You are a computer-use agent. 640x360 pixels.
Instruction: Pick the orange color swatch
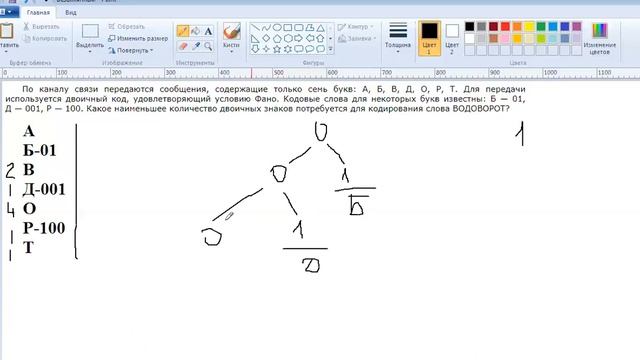click(517, 27)
